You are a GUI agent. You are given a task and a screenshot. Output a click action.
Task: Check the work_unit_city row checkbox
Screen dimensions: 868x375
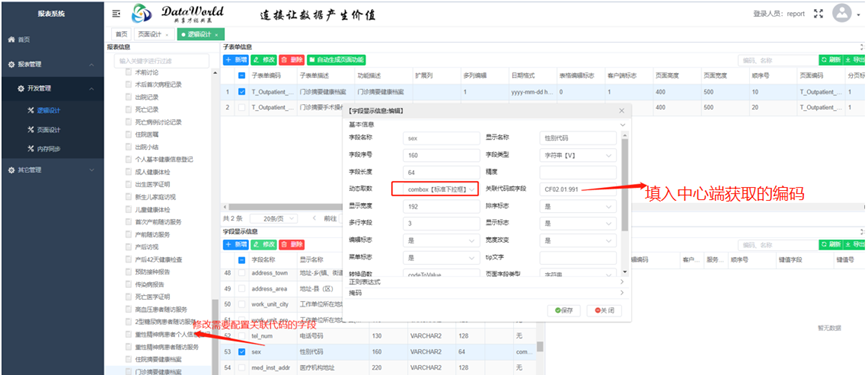pos(241,304)
